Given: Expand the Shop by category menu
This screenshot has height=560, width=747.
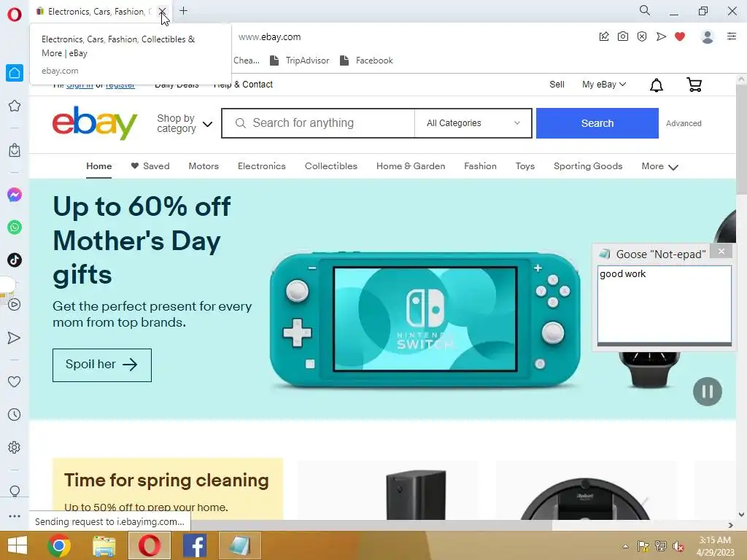Looking at the screenshot, I should point(185,123).
